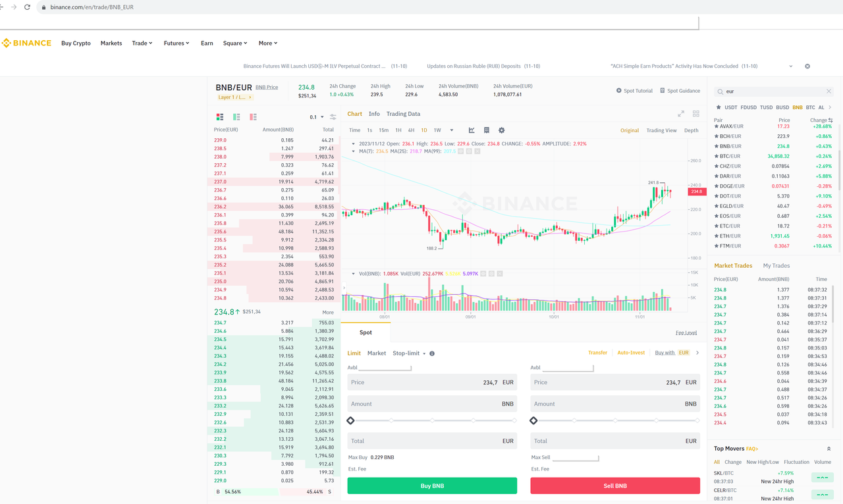Open the Trade dropdown menu

[x=142, y=43]
